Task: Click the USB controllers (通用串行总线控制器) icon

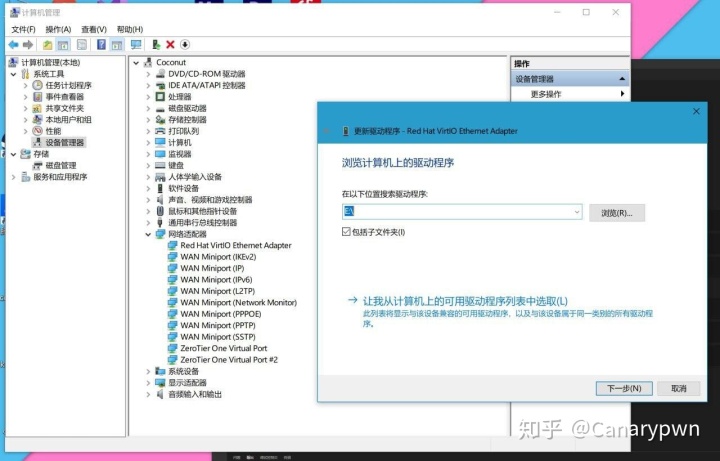Action: click(x=160, y=223)
